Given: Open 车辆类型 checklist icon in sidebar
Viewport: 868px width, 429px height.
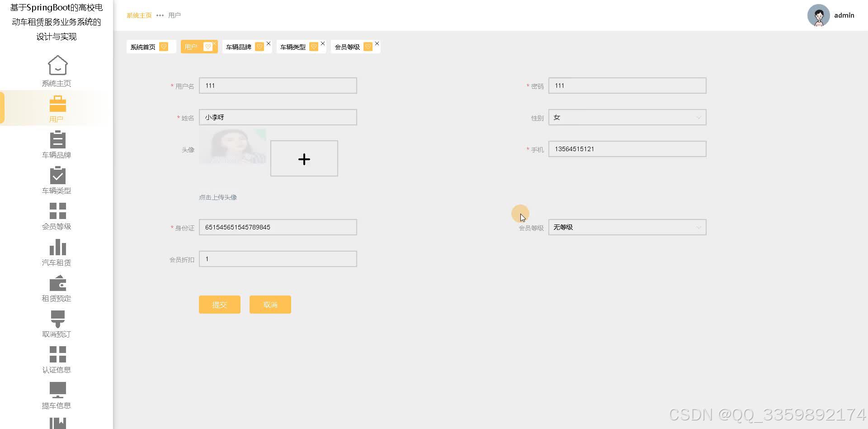Looking at the screenshot, I should pyautogui.click(x=57, y=175).
